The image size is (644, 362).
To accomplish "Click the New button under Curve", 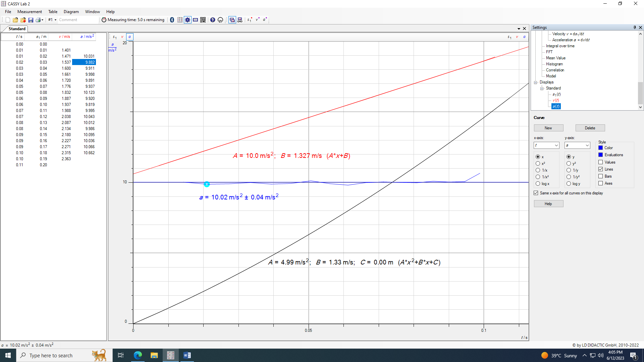I will click(548, 128).
